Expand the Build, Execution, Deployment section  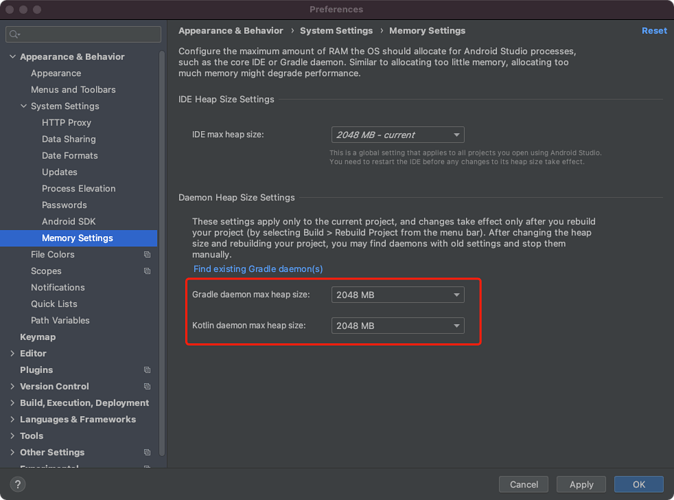coord(12,403)
